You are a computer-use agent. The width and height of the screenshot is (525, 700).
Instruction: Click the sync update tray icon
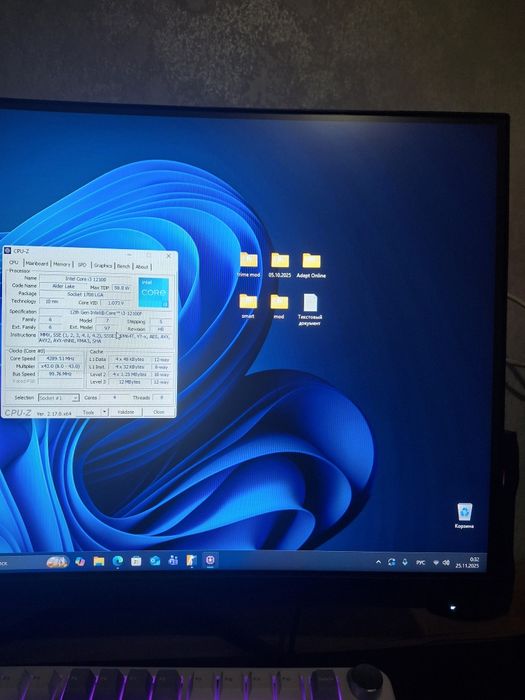[392, 562]
